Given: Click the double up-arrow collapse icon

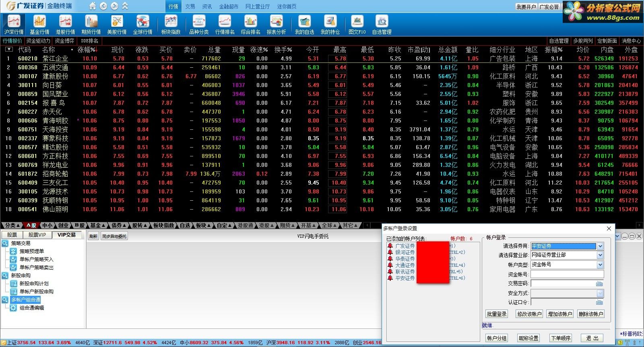Looking at the screenshot, I should (125, 6).
